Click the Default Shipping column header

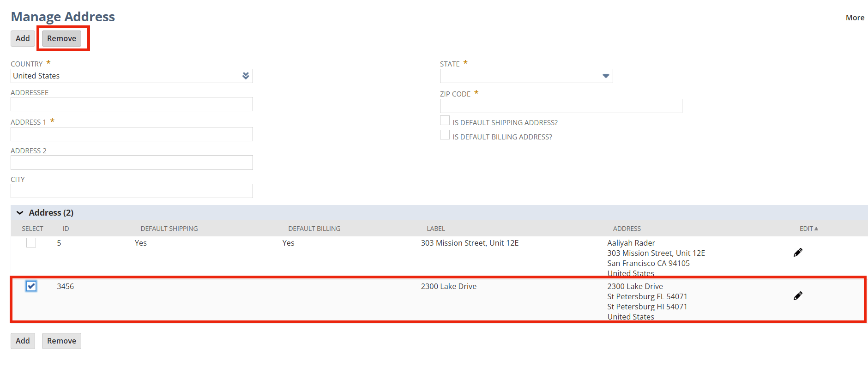coord(169,229)
